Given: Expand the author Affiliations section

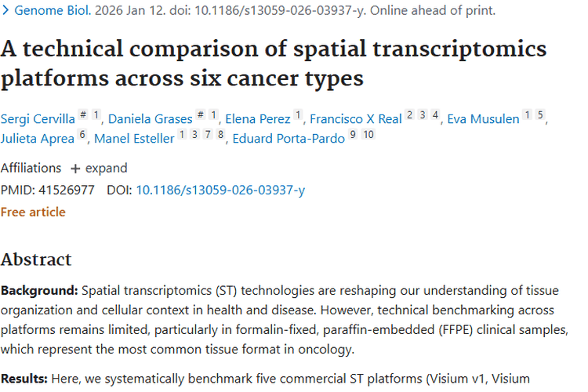Looking at the screenshot, I should pyautogui.click(x=98, y=168).
